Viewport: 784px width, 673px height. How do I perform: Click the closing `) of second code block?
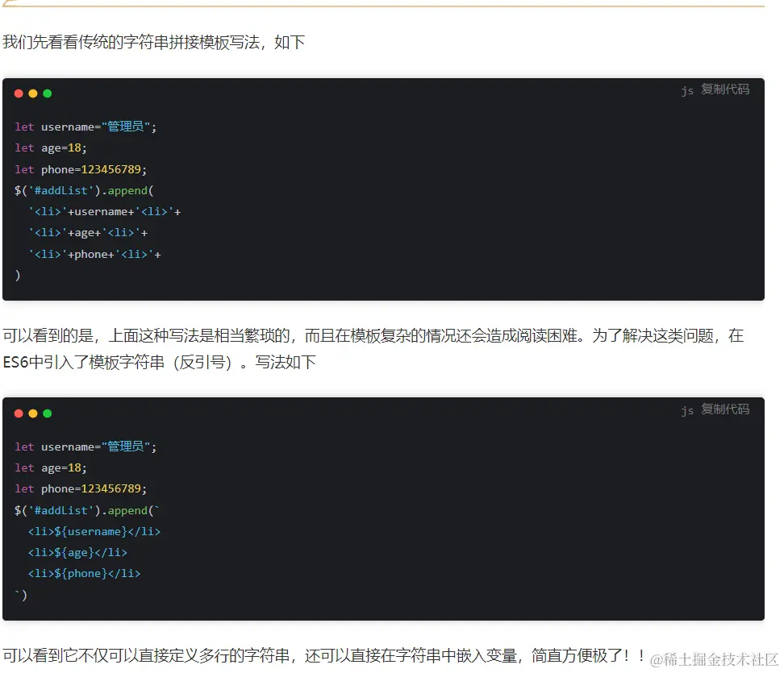click(x=21, y=595)
